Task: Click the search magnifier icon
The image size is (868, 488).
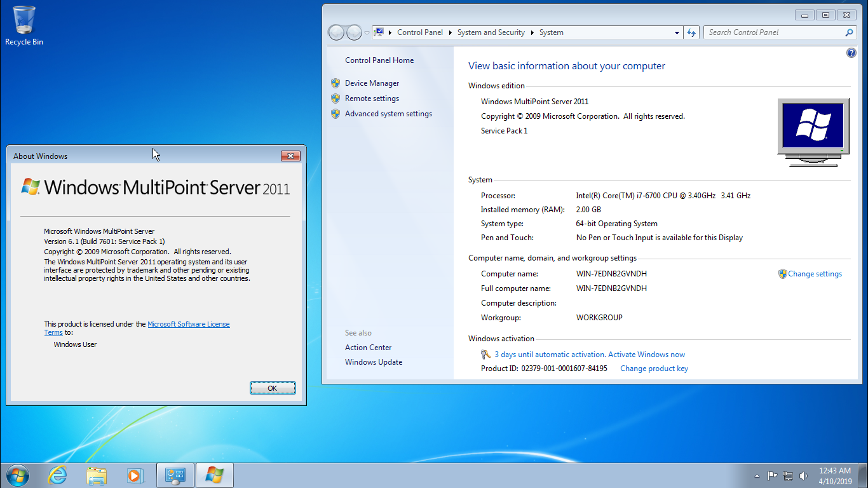Action: click(849, 32)
